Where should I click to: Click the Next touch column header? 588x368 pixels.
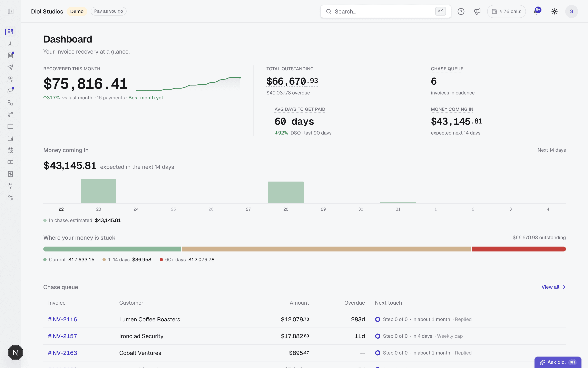pyautogui.click(x=388, y=303)
